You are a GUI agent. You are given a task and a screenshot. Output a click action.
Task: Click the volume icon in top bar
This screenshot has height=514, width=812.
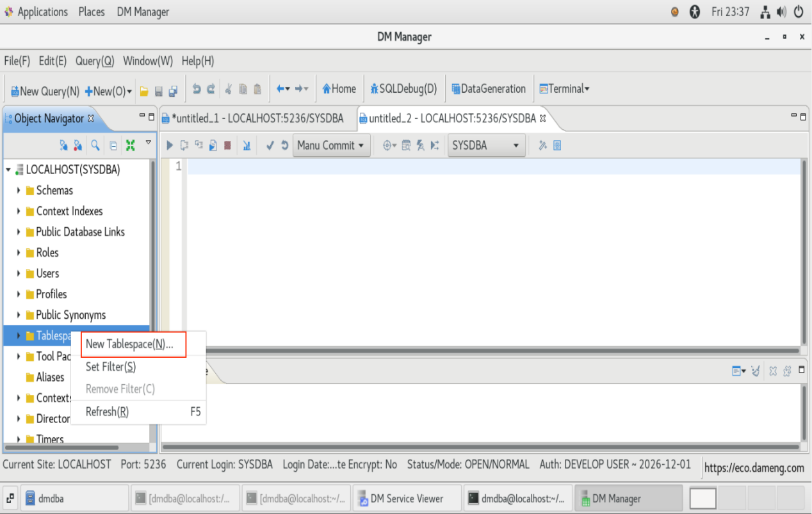(x=781, y=12)
